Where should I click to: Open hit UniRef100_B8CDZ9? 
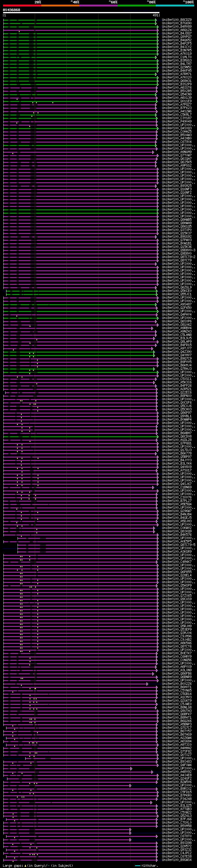point(177,20)
